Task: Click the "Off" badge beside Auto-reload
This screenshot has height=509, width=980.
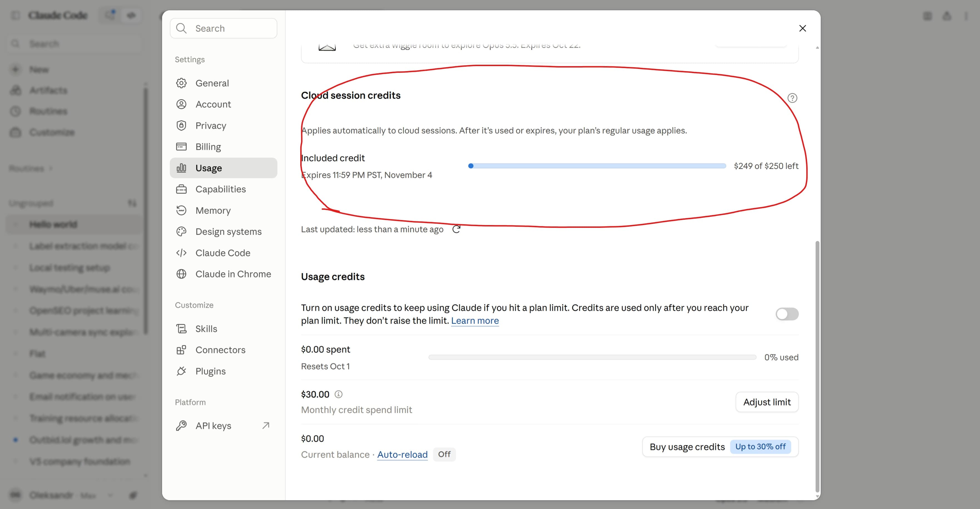Action: tap(444, 454)
